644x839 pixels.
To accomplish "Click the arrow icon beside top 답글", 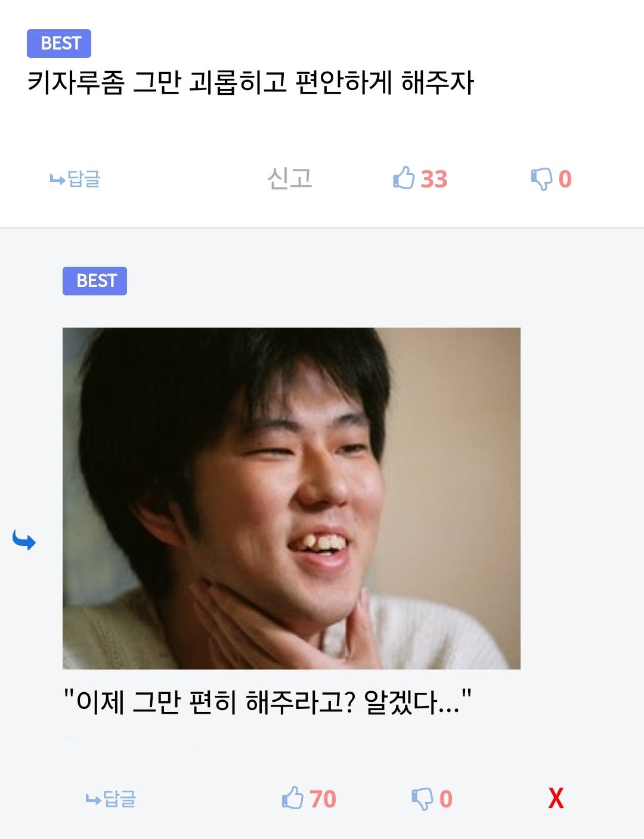I will click(57, 179).
